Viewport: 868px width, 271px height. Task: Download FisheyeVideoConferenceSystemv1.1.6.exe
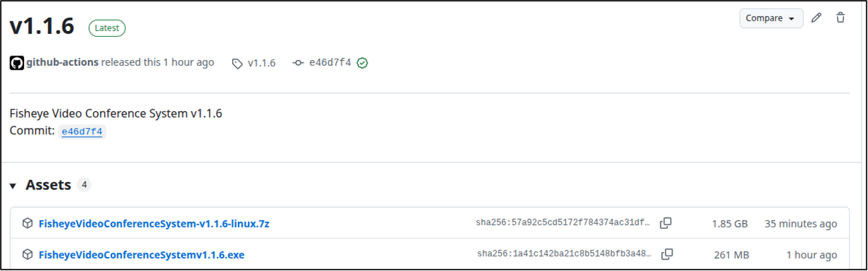point(142,255)
